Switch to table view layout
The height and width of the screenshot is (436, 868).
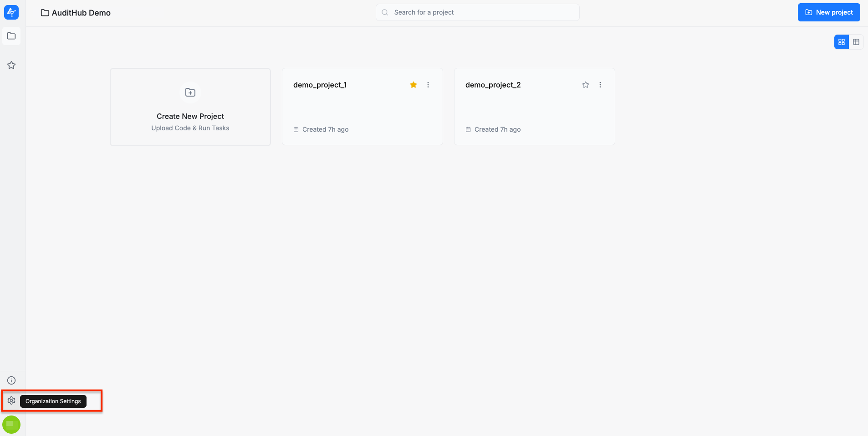click(x=856, y=42)
